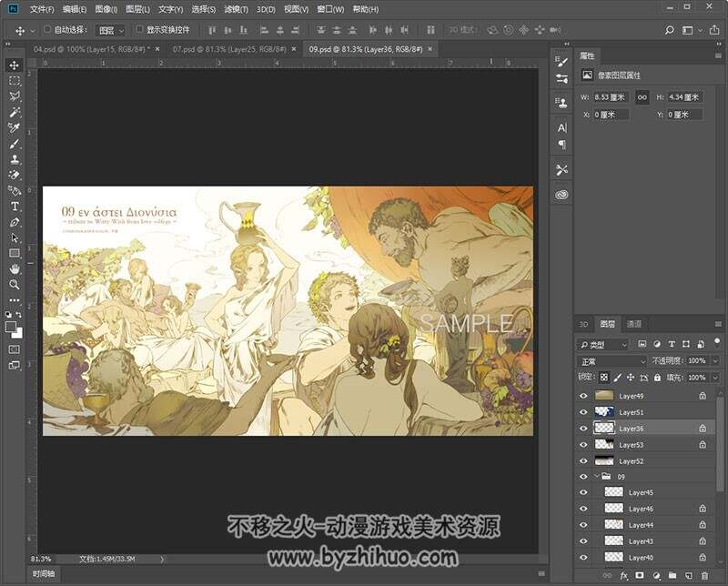Open the layer Opacity dropdown arrow
The height and width of the screenshot is (586, 728).
pos(715,361)
